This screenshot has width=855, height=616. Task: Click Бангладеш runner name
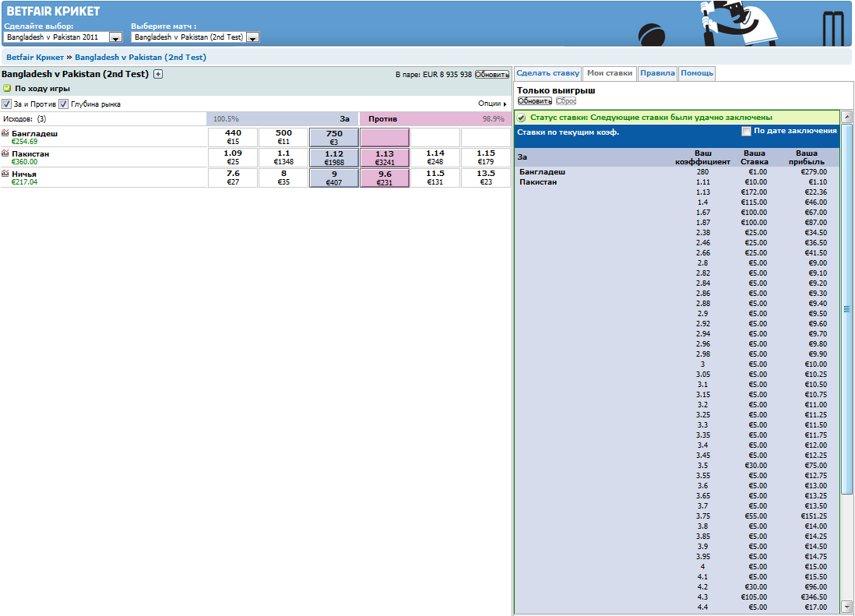tap(34, 134)
